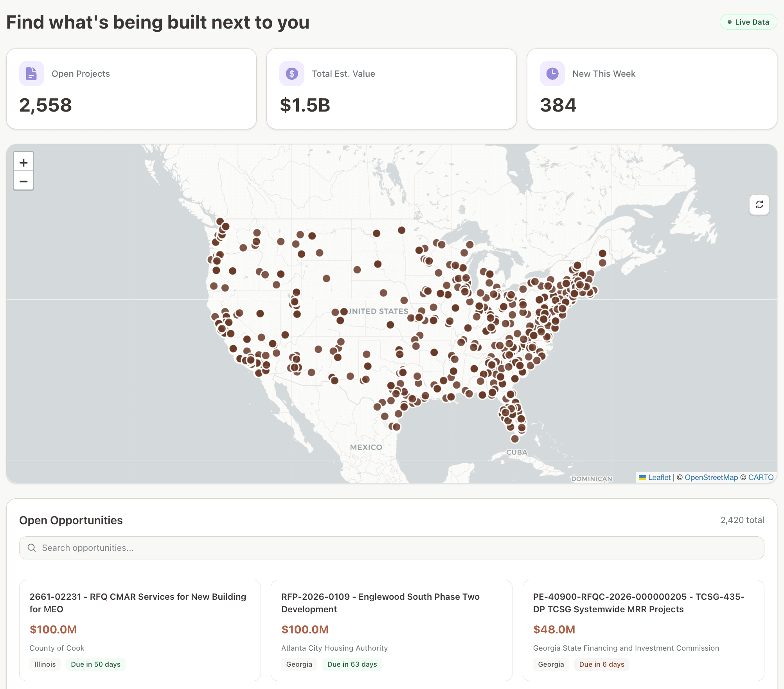
Task: Click the project marker above Cuba
Action: coord(515,439)
